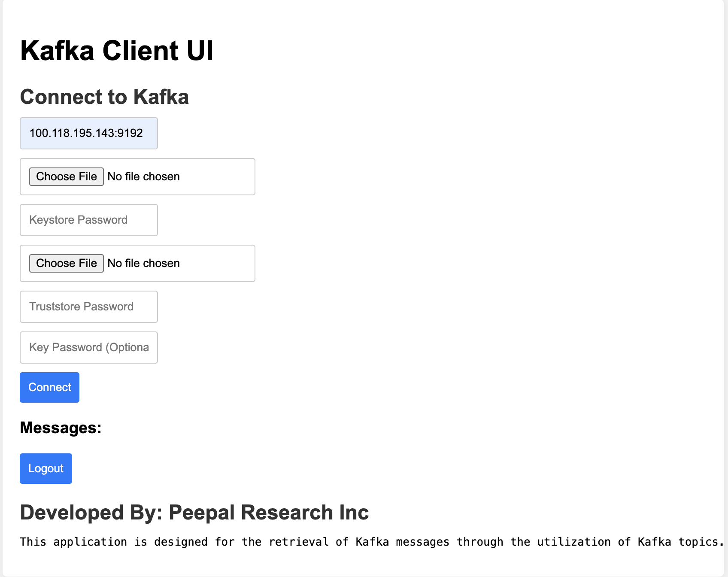The height and width of the screenshot is (577, 728).
Task: Click the empty right side of the truststore file box
Action: [223, 263]
